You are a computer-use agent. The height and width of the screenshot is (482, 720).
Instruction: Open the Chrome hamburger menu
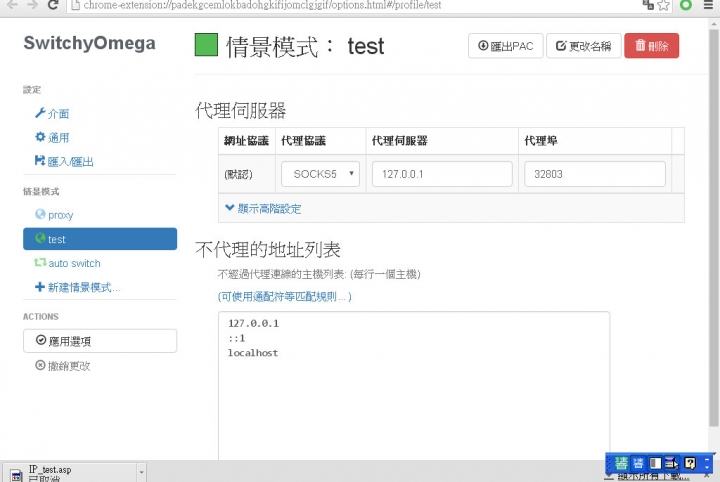(709, 5)
